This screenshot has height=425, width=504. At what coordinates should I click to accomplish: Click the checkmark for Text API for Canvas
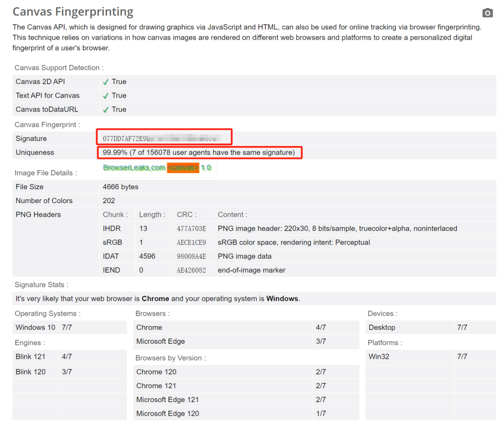click(x=106, y=96)
